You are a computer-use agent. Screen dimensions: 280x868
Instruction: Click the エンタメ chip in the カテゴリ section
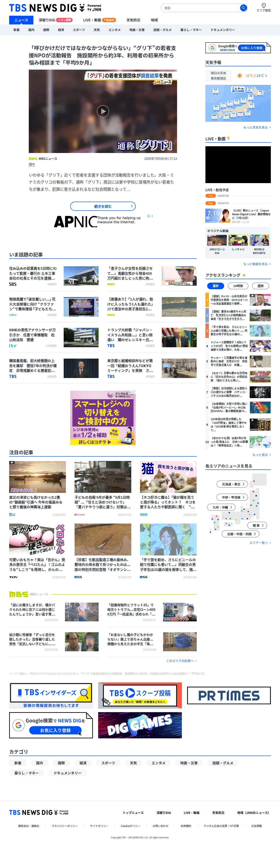tap(158, 763)
